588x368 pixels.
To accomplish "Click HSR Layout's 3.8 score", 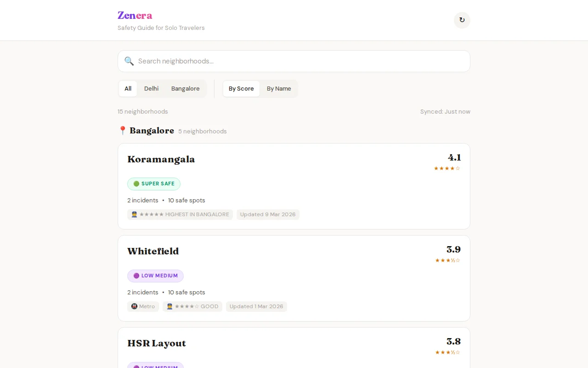I will tap(453, 341).
